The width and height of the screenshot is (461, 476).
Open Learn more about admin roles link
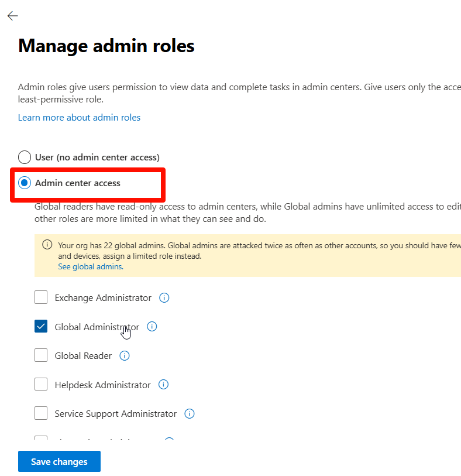(x=79, y=118)
